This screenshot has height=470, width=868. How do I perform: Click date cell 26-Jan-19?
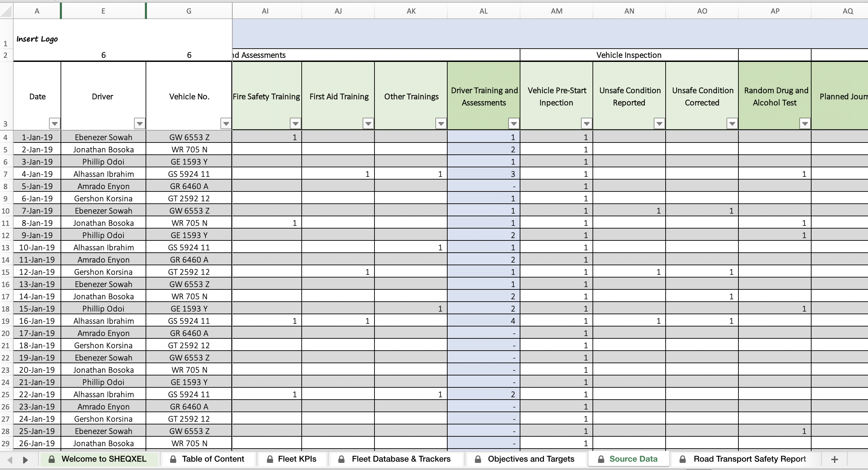click(37, 443)
